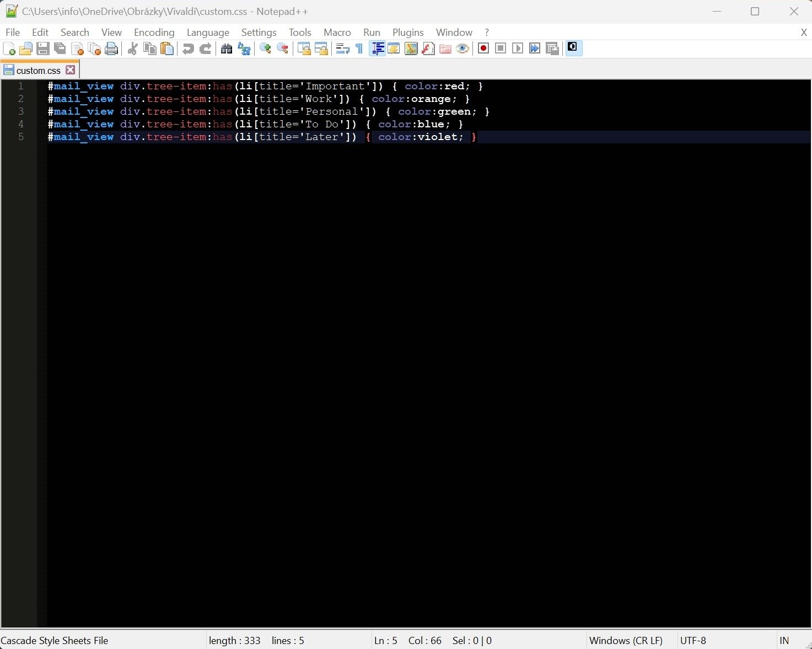Toggle the IN insert mode indicator

pyautogui.click(x=784, y=641)
